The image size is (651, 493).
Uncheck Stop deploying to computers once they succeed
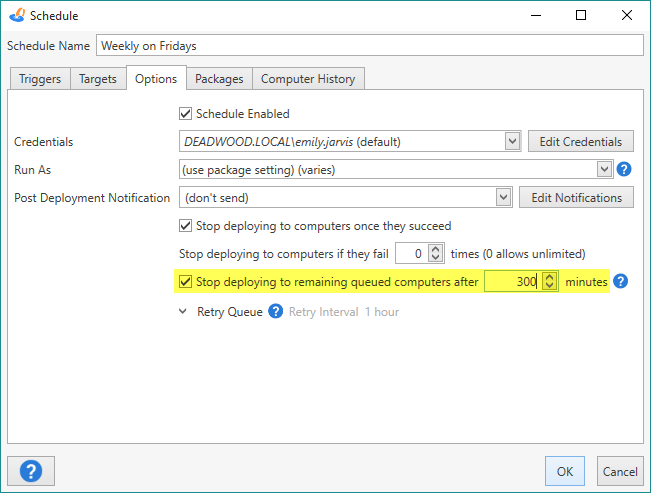click(185, 226)
